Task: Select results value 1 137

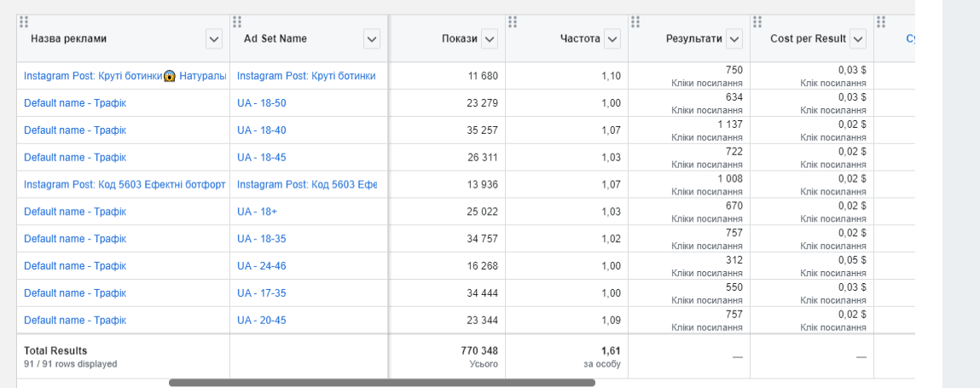Action: (729, 125)
